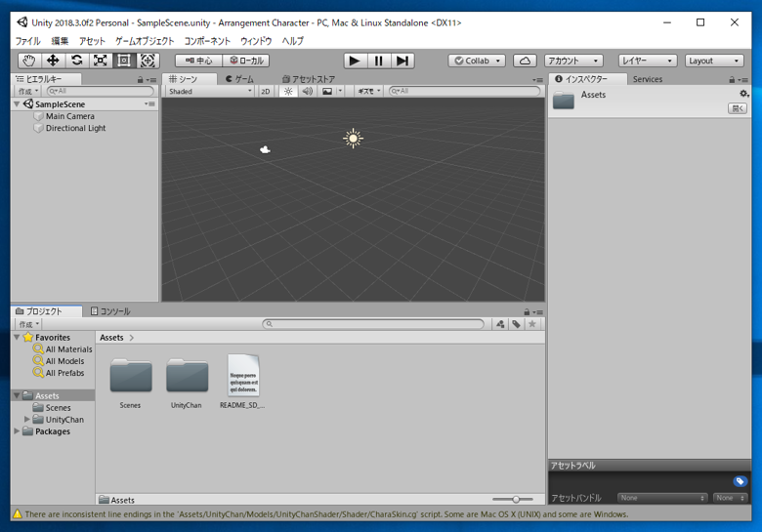Open the Shaded draw mode dropdown
Screen dimensions: 762x532
(210, 91)
